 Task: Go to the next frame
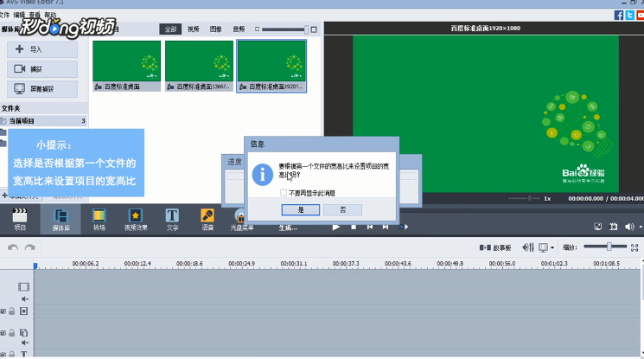click(x=386, y=227)
